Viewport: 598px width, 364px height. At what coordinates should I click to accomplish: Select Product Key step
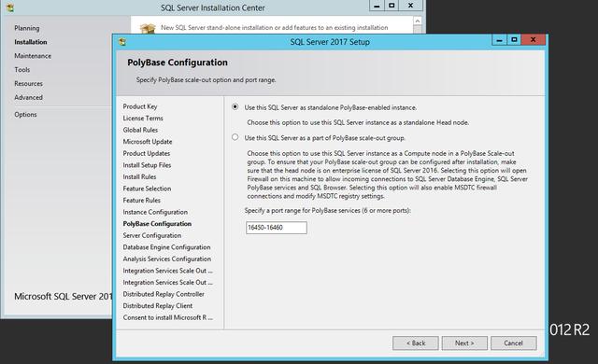point(140,106)
